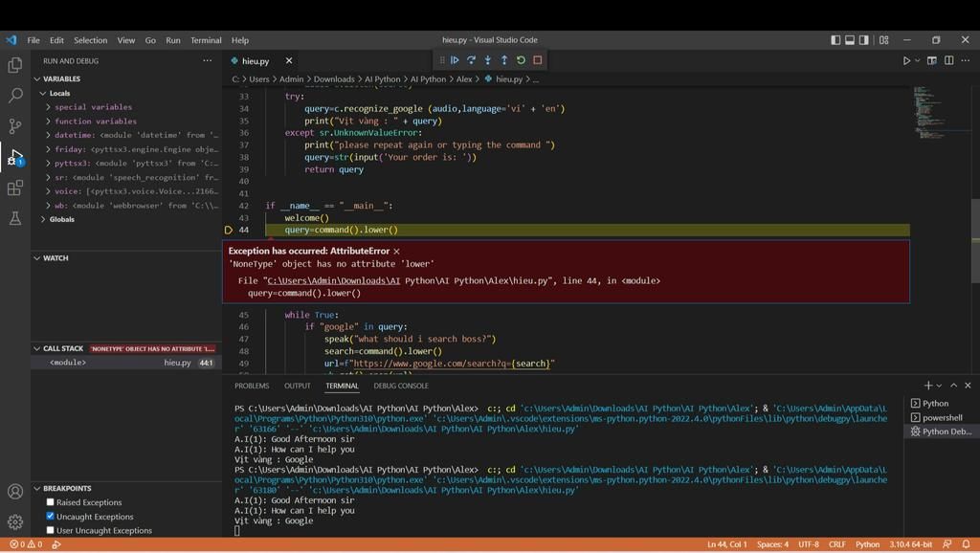Image resolution: width=980 pixels, height=553 pixels.
Task: Open the new terminal launch profile dropdown
Action: pyautogui.click(x=939, y=386)
